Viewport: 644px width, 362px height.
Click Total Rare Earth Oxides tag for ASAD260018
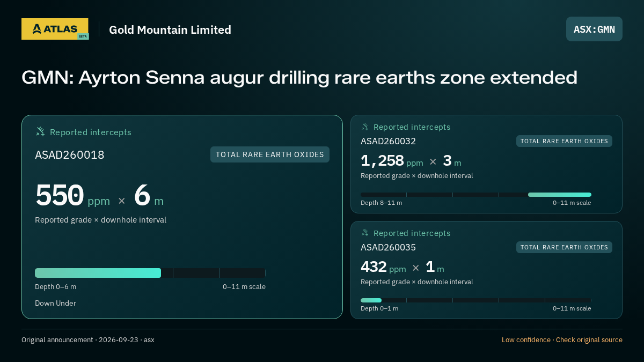(270, 154)
